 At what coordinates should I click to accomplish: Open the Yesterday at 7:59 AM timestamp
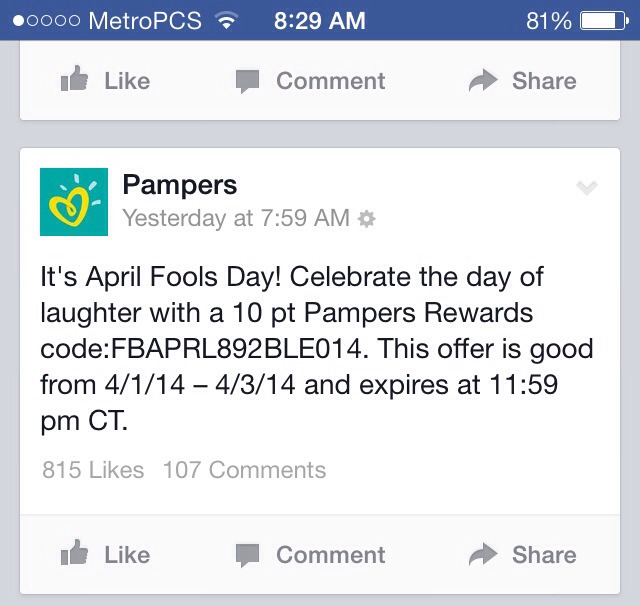[236, 218]
